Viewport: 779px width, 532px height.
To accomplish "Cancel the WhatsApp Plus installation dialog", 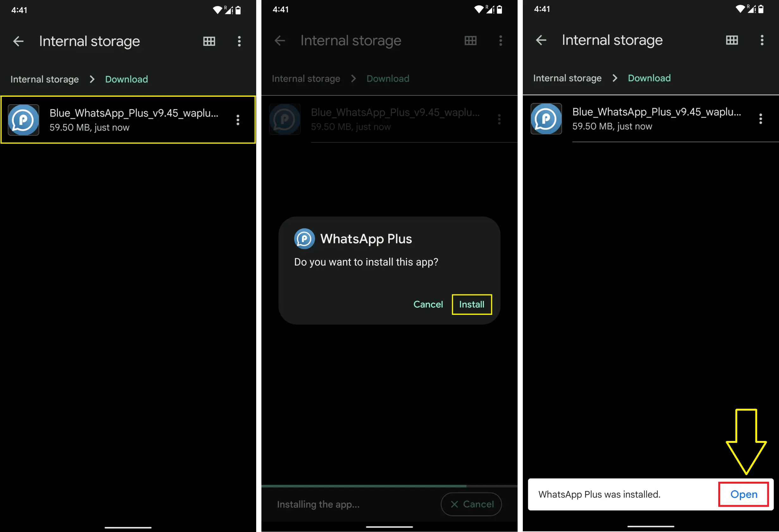I will (x=429, y=304).
